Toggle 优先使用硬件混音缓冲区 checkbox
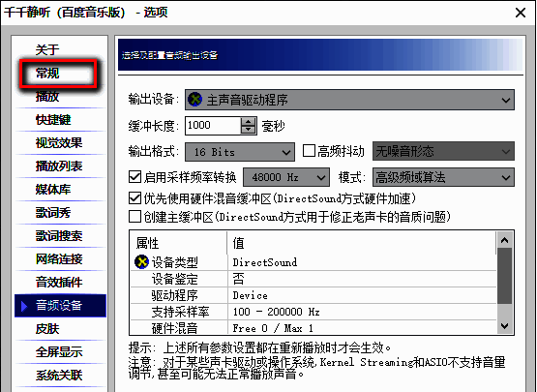The height and width of the screenshot is (392, 537). pos(134,198)
